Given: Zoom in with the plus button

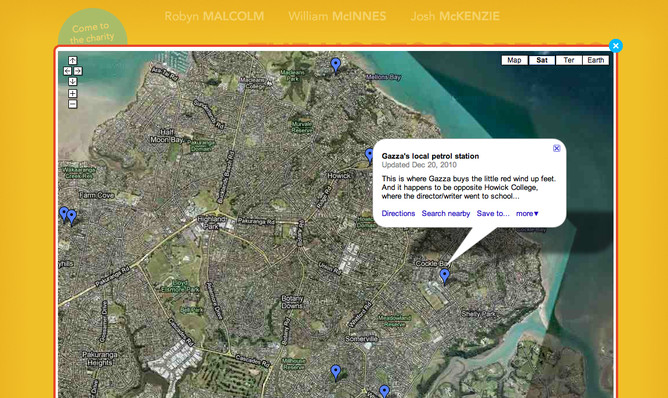Looking at the screenshot, I should [x=72, y=93].
